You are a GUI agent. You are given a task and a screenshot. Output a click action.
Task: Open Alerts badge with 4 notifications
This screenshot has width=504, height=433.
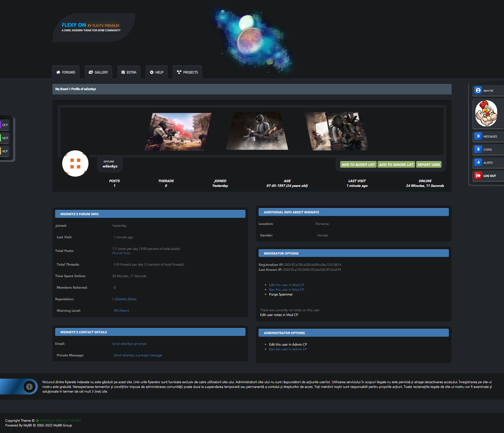[x=478, y=162]
